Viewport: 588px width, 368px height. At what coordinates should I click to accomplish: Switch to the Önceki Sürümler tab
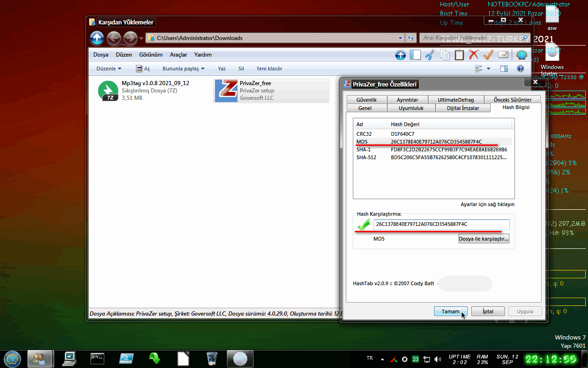513,100
